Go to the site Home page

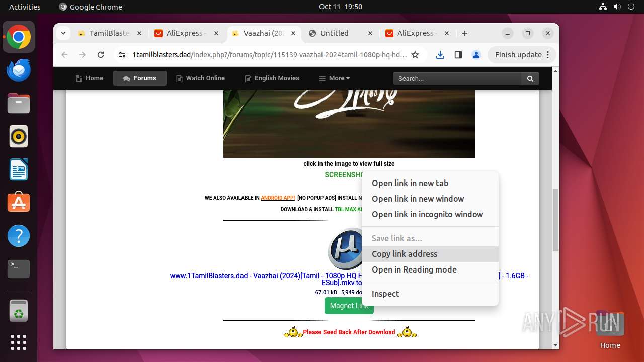pos(89,78)
